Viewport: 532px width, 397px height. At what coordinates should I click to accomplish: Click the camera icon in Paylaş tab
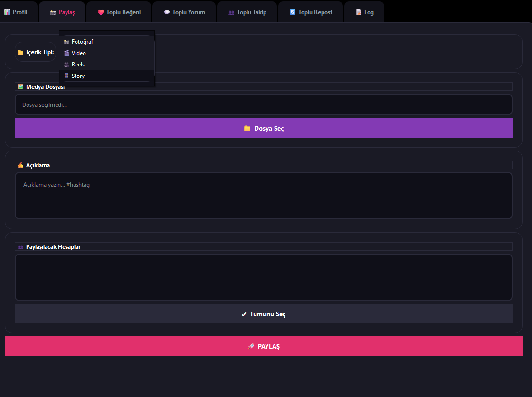pos(53,12)
